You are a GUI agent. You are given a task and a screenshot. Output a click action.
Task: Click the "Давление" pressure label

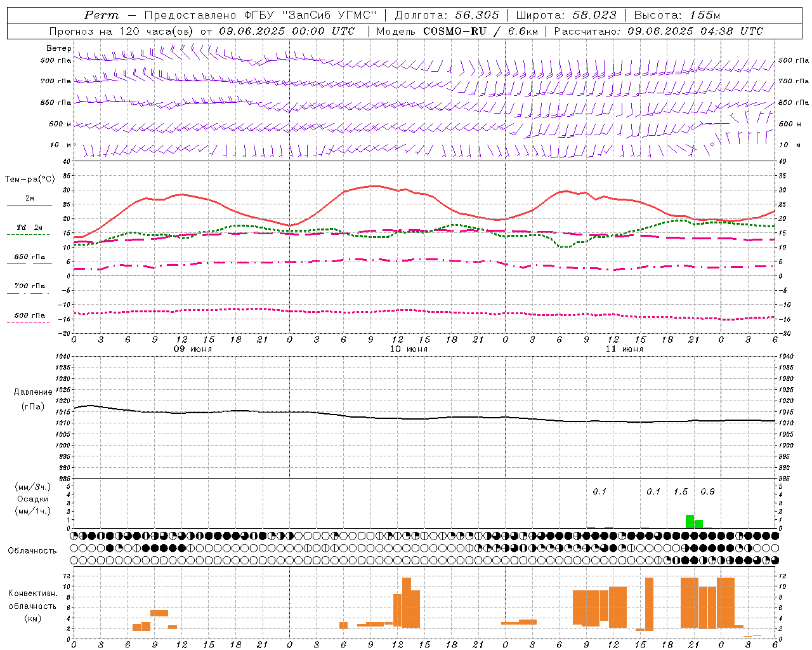(x=33, y=392)
